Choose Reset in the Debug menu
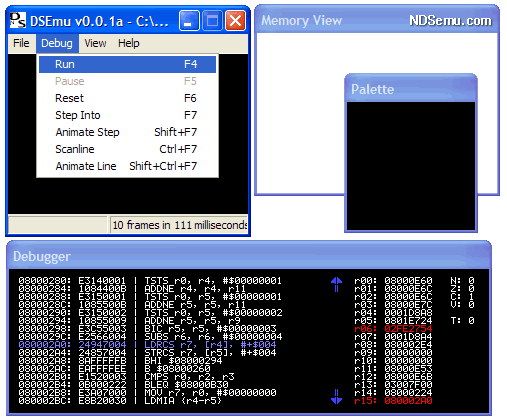The height and width of the screenshot is (420, 507). [127, 98]
